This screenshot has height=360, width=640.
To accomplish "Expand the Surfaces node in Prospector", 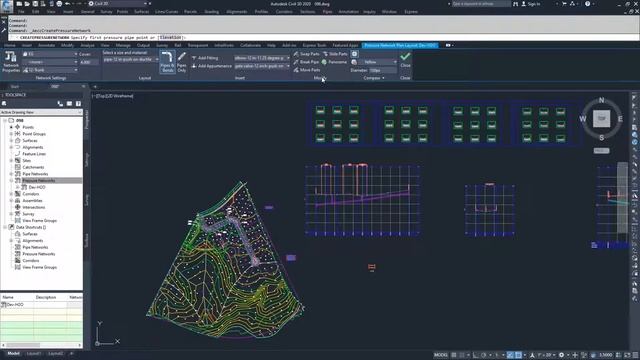I will [x=11, y=140].
